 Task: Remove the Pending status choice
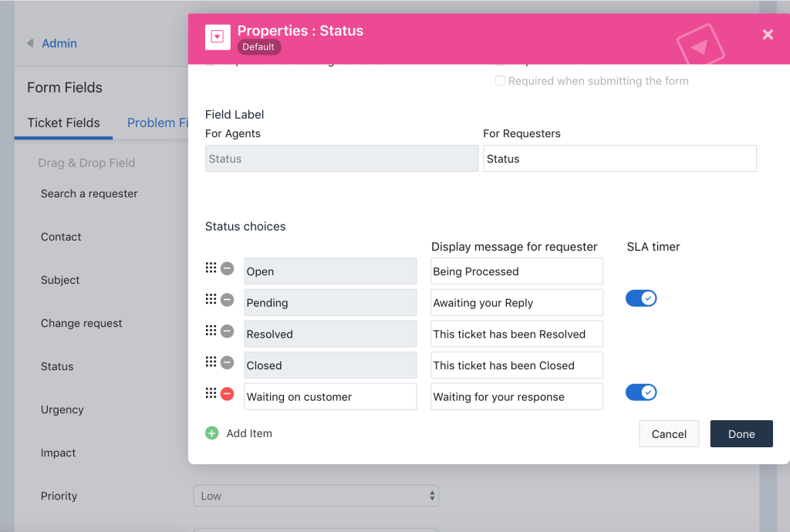pyautogui.click(x=227, y=299)
